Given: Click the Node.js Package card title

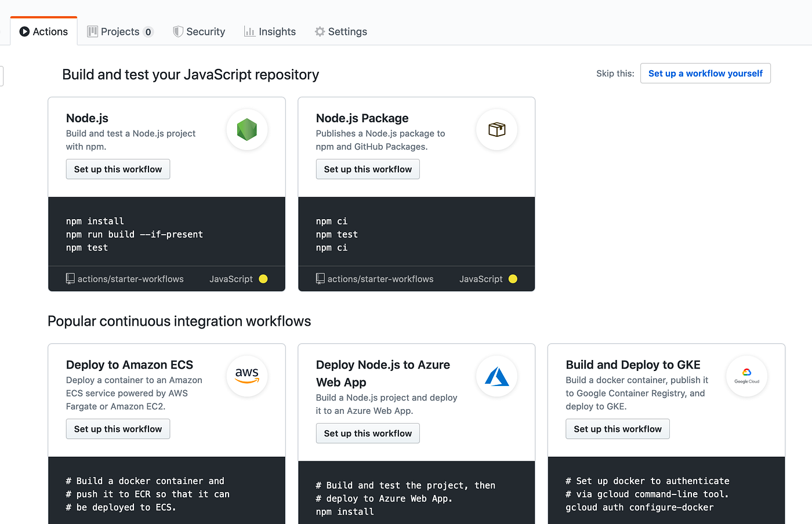Looking at the screenshot, I should click(362, 118).
